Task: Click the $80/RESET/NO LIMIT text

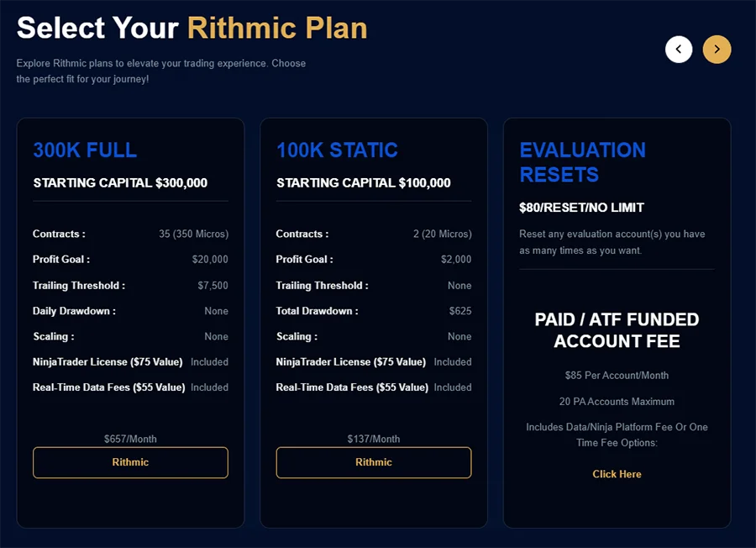Action: (x=581, y=208)
